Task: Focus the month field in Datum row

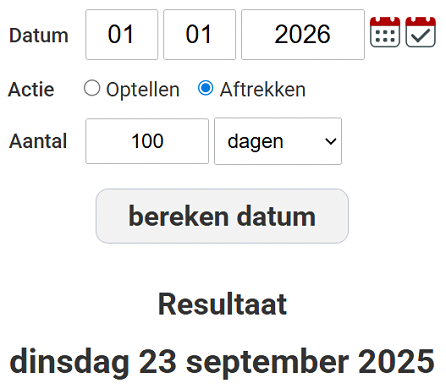Action: (x=199, y=35)
